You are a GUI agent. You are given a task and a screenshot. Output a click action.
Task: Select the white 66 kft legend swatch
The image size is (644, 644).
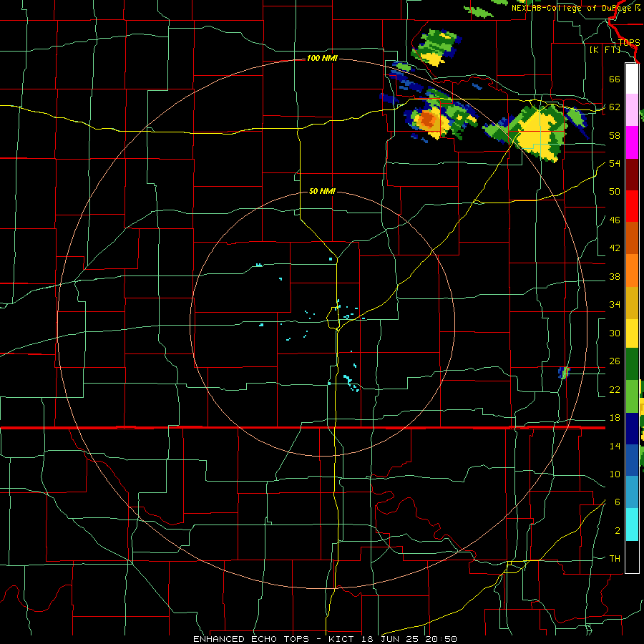632,79
